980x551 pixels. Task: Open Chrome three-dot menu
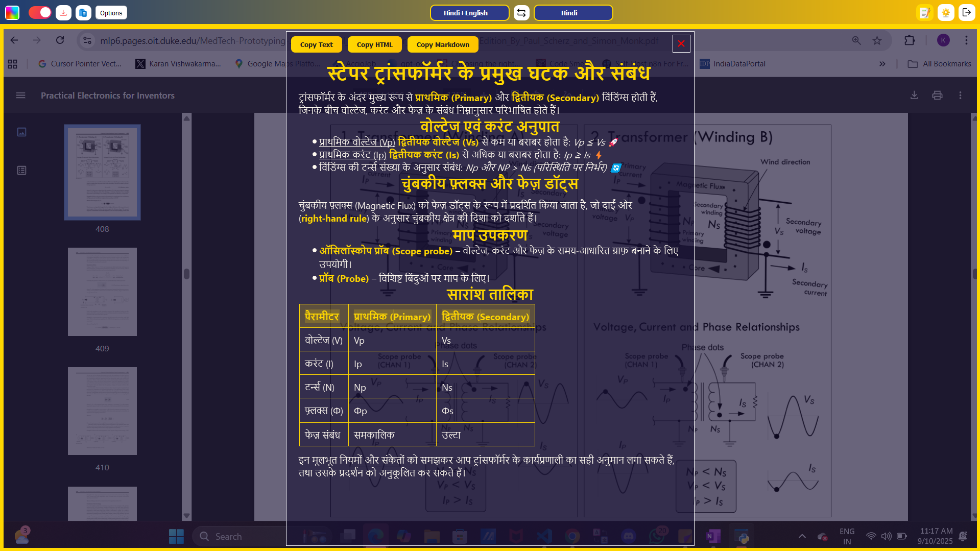(x=966, y=40)
